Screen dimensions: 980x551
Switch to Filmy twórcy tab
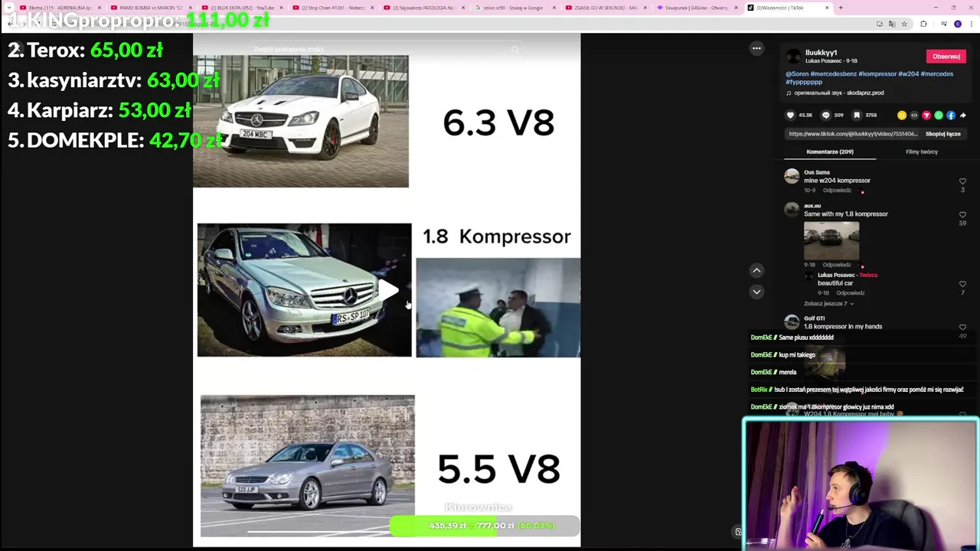[x=921, y=152]
